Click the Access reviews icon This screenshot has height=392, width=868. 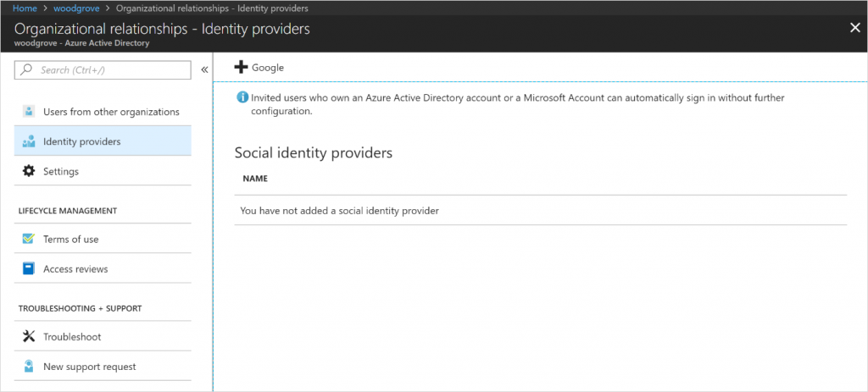coord(28,269)
